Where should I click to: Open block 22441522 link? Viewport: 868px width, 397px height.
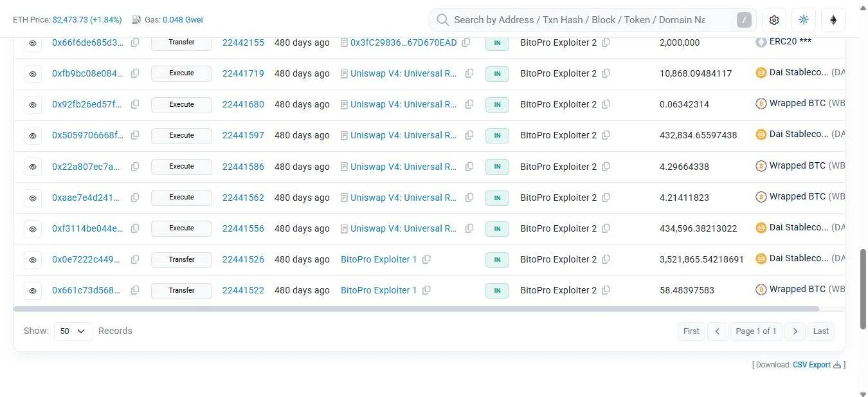pyautogui.click(x=243, y=290)
